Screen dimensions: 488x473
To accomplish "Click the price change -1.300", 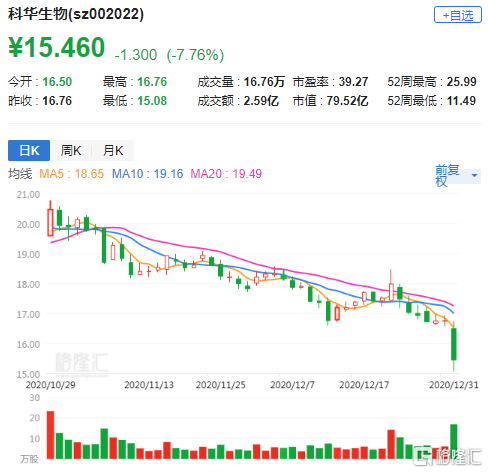I will 135,55.
